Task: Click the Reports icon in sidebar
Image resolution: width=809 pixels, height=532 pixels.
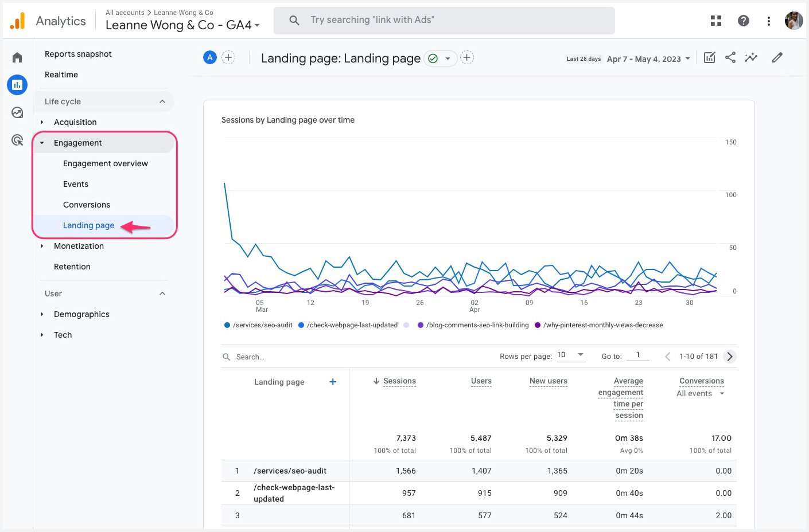Action: point(17,84)
